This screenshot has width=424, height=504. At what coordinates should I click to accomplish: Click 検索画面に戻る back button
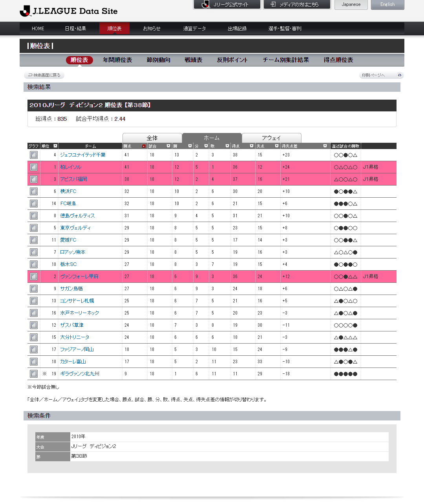[44, 75]
